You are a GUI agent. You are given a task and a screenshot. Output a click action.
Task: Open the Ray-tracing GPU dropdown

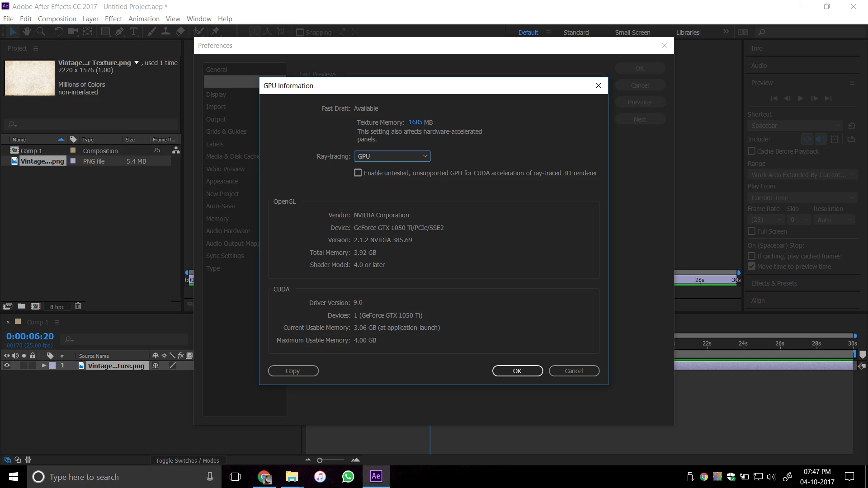coord(392,156)
